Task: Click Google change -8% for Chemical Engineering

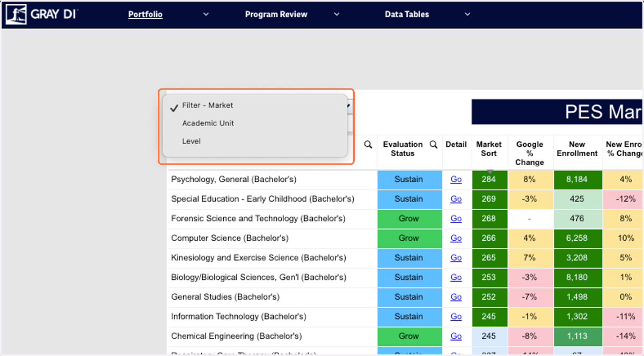Action: 530,336
